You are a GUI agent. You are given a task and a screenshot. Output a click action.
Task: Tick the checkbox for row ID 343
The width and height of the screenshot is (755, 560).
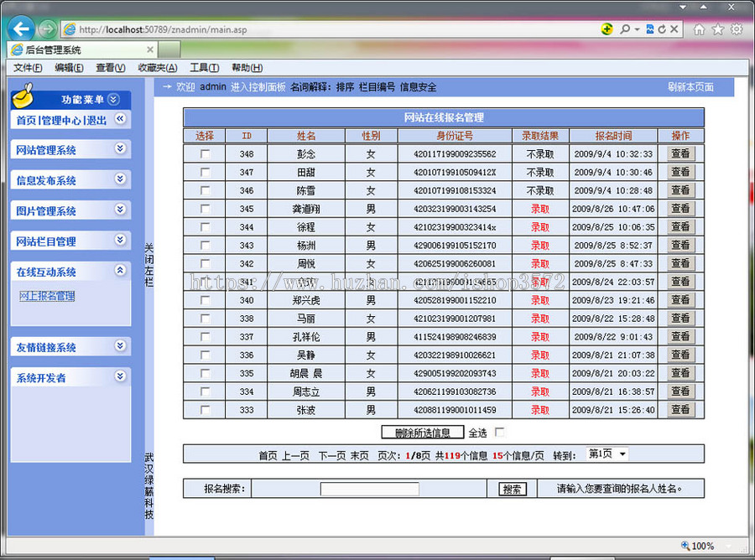[206, 246]
